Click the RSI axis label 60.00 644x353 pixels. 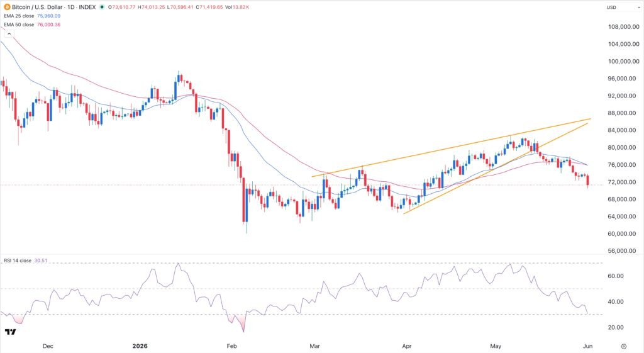click(x=616, y=276)
